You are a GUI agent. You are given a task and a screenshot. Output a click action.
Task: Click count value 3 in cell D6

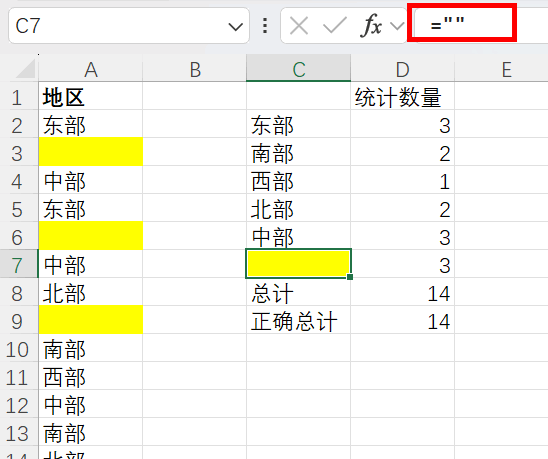tap(403, 236)
